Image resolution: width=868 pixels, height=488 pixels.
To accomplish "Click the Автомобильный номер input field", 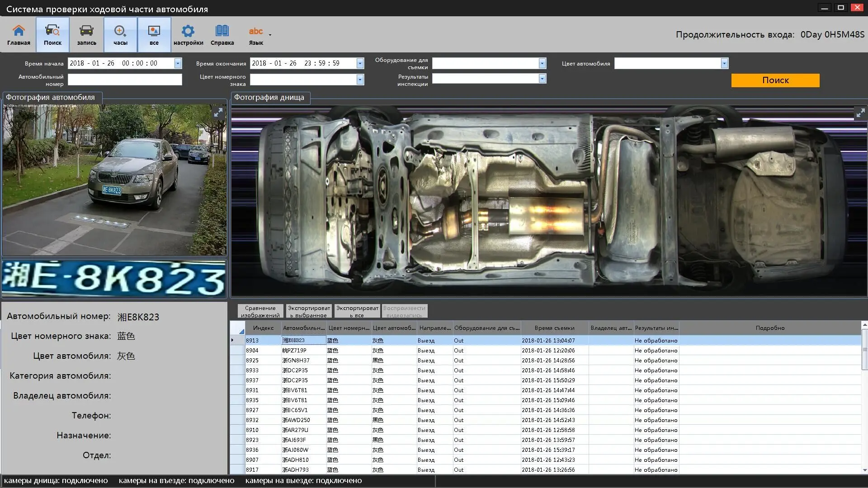I will point(125,80).
